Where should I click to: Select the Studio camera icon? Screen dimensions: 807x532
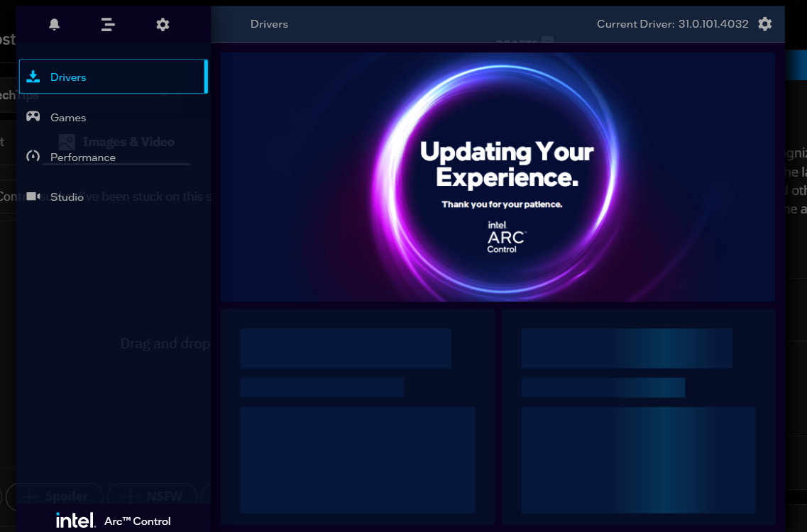(x=33, y=196)
